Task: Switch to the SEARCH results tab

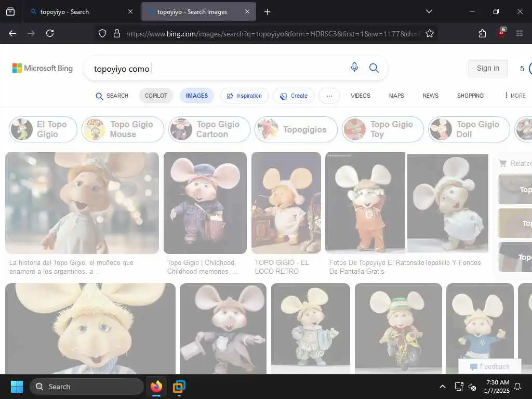Action: [112, 96]
